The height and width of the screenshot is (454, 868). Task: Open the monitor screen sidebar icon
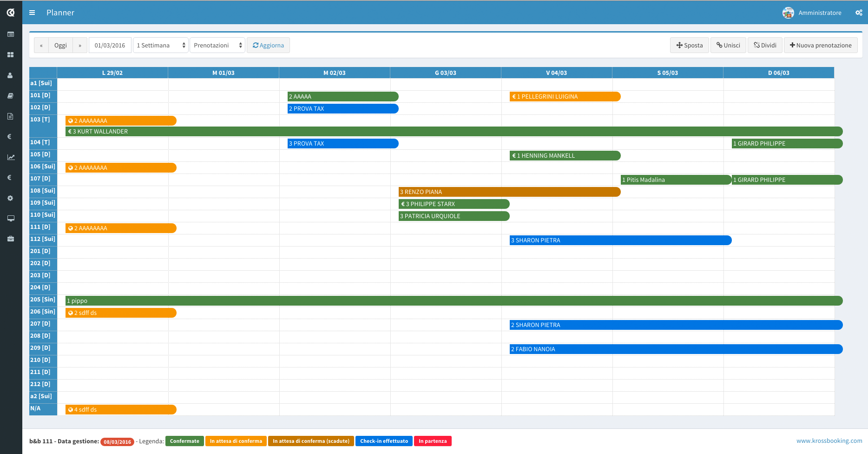(11, 219)
